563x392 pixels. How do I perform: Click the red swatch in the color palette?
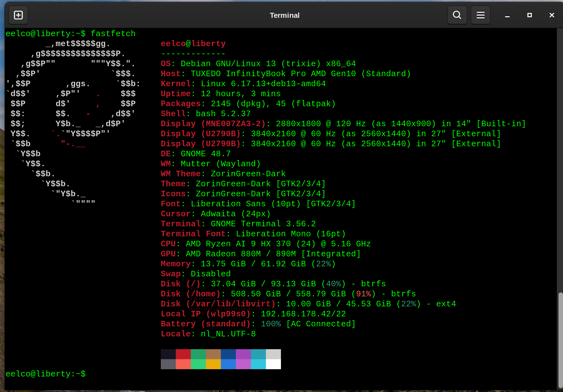click(x=183, y=354)
